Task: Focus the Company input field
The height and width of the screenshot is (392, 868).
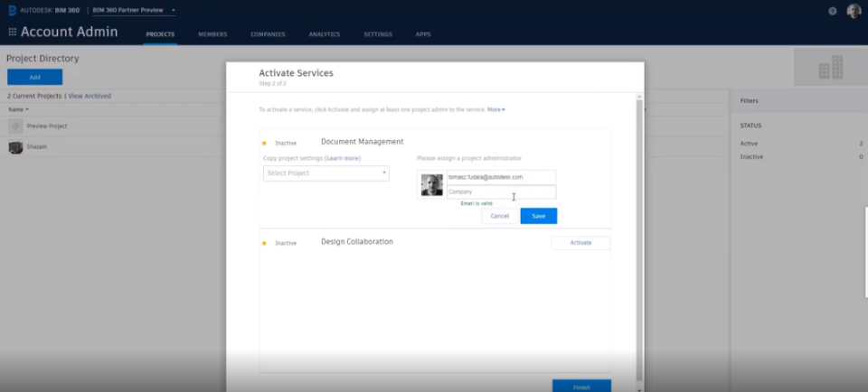Action: [x=501, y=191]
